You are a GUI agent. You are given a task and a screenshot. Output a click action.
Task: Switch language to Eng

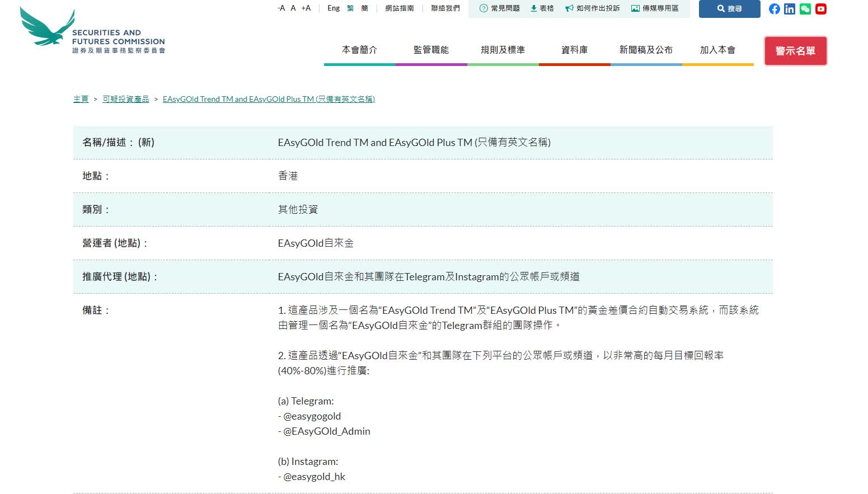pyautogui.click(x=334, y=8)
